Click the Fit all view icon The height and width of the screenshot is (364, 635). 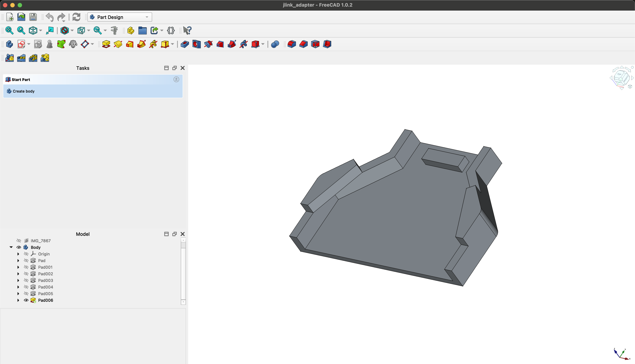[9, 30]
